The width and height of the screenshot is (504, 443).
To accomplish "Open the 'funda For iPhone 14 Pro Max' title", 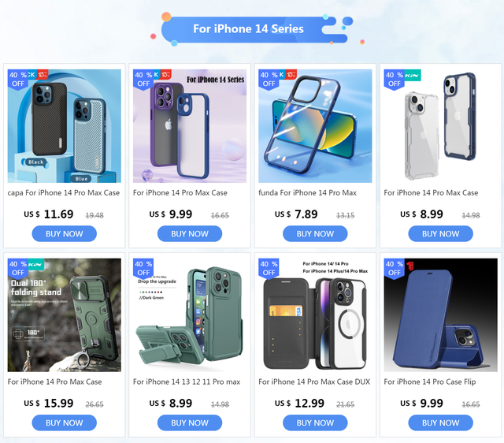I will (x=308, y=193).
